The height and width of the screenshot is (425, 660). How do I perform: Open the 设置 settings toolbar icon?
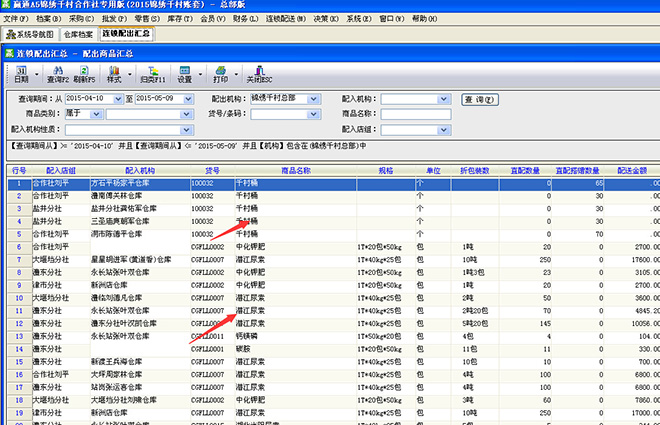[184, 73]
